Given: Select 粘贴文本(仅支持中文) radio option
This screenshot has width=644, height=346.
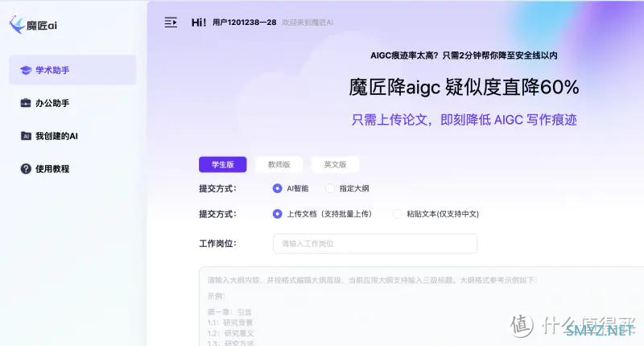Looking at the screenshot, I should [x=397, y=214].
